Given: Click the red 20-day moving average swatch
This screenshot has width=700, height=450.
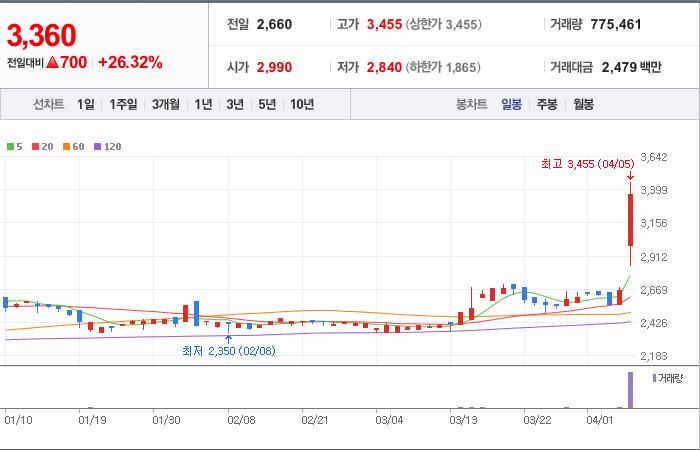Looking at the screenshot, I should click(x=36, y=146).
